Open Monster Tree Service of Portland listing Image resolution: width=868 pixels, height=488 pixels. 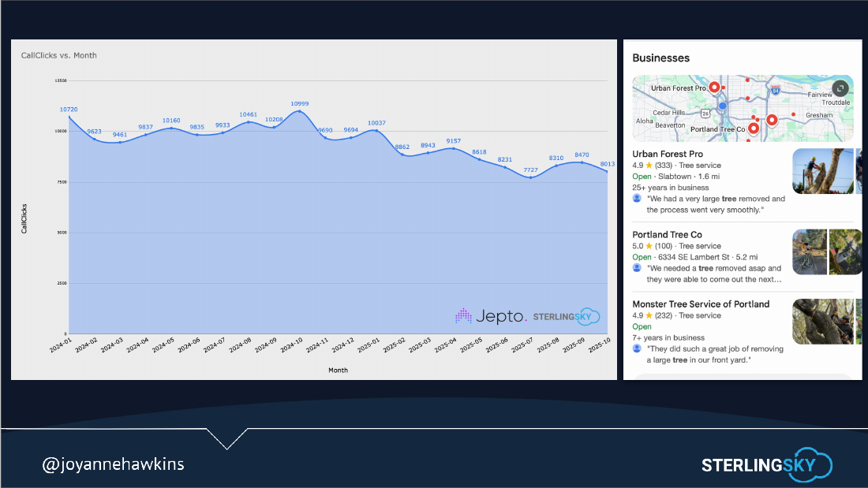coord(701,304)
